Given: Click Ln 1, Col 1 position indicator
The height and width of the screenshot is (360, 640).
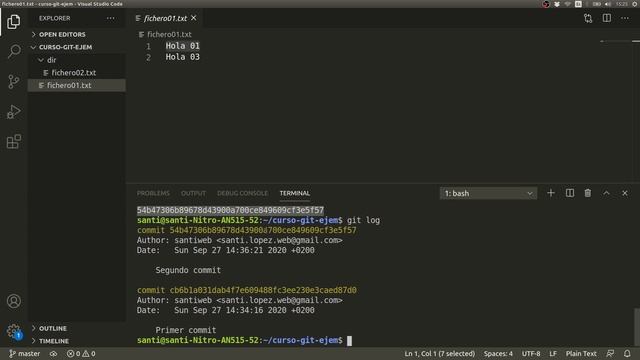Looking at the screenshot, I should tap(440, 354).
